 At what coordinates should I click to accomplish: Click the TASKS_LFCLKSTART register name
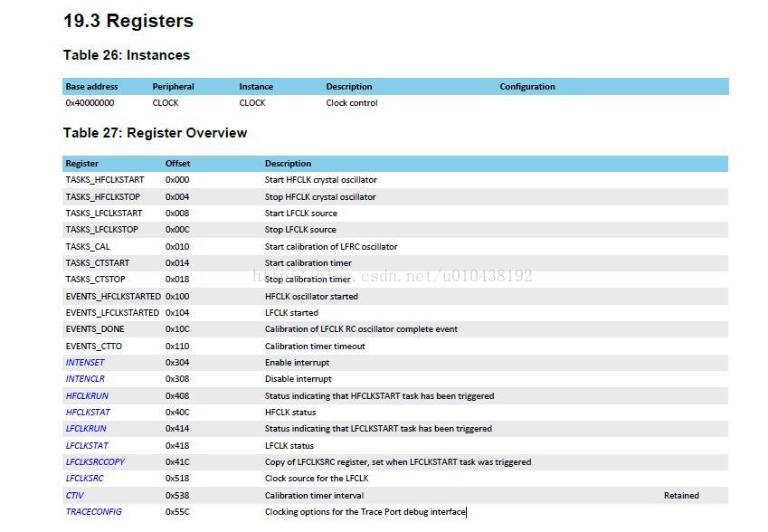point(104,214)
